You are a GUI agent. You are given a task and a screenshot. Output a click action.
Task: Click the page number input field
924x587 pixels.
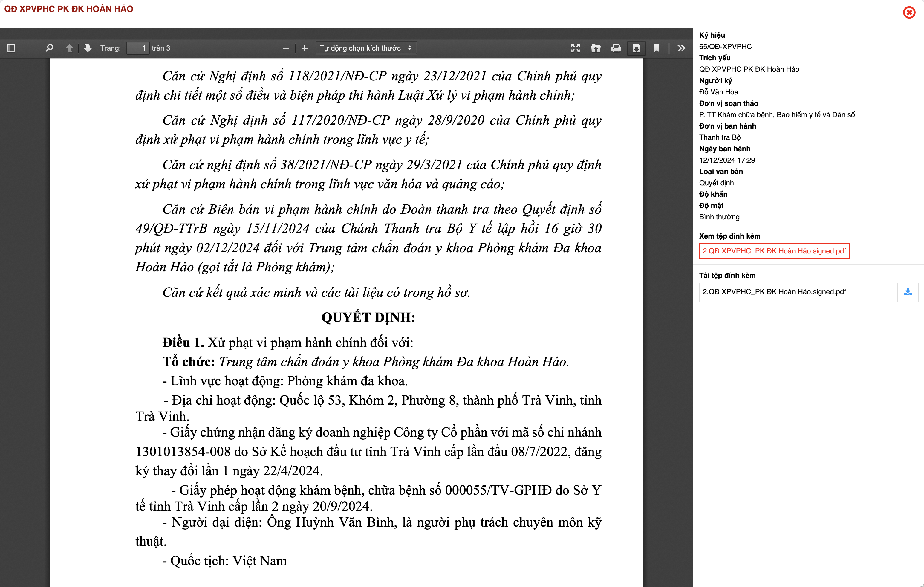pos(138,48)
